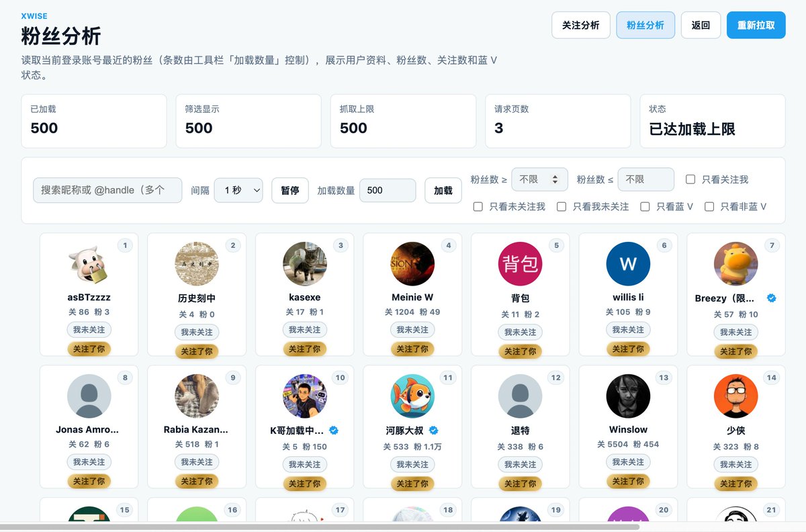The width and height of the screenshot is (806, 532).
Task: Click number 14 badge on 少侠 card
Action: click(771, 378)
